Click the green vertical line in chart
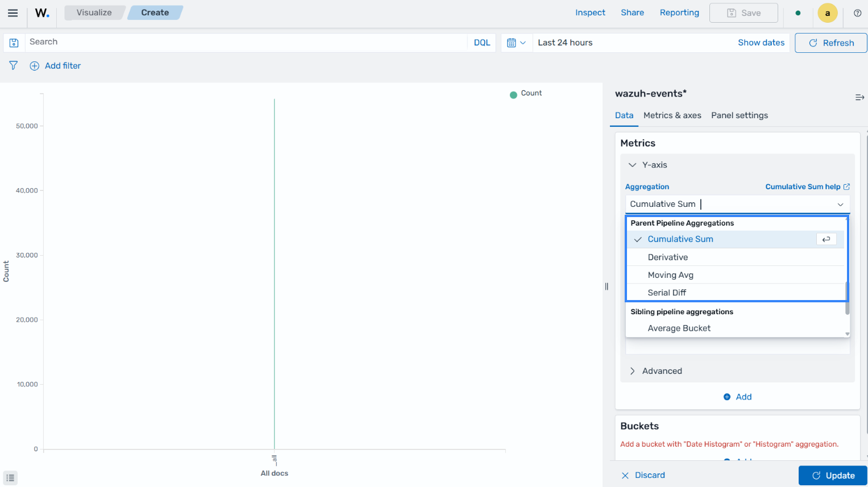 275,274
